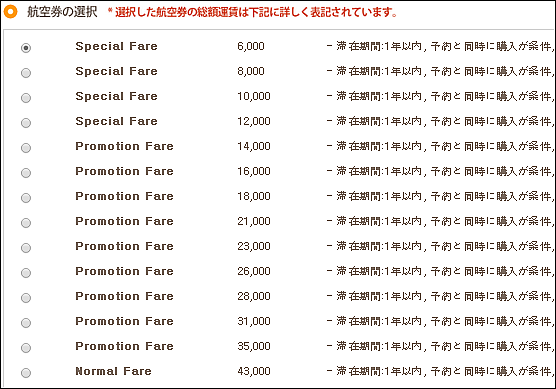The width and height of the screenshot is (556, 389).
Task: Select the 43,000 Normal Fare radio button
Action: pos(26,373)
